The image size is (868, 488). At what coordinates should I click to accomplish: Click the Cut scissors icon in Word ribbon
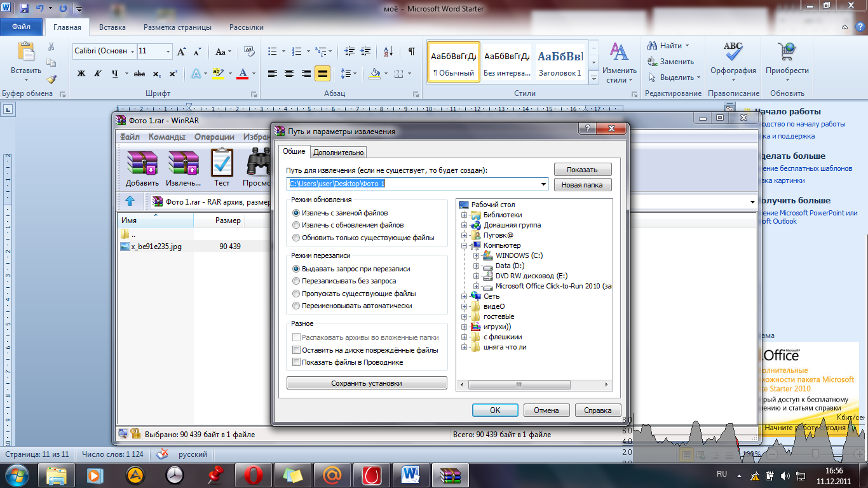[51, 46]
